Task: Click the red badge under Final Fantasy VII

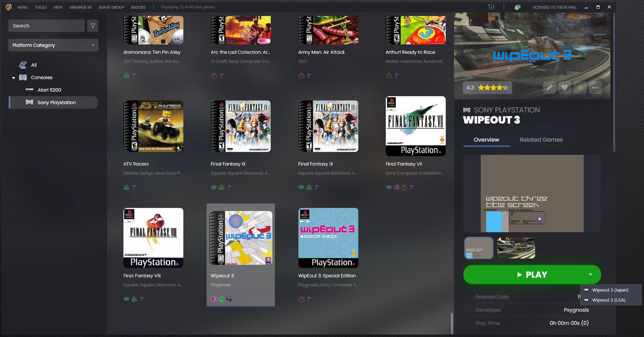Action: (x=404, y=187)
